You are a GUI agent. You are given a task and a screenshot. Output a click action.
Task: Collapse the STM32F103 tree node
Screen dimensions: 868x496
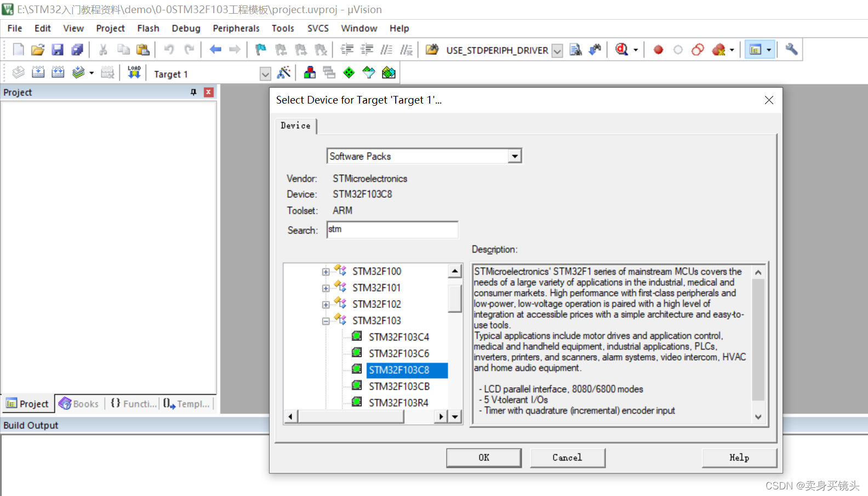325,321
